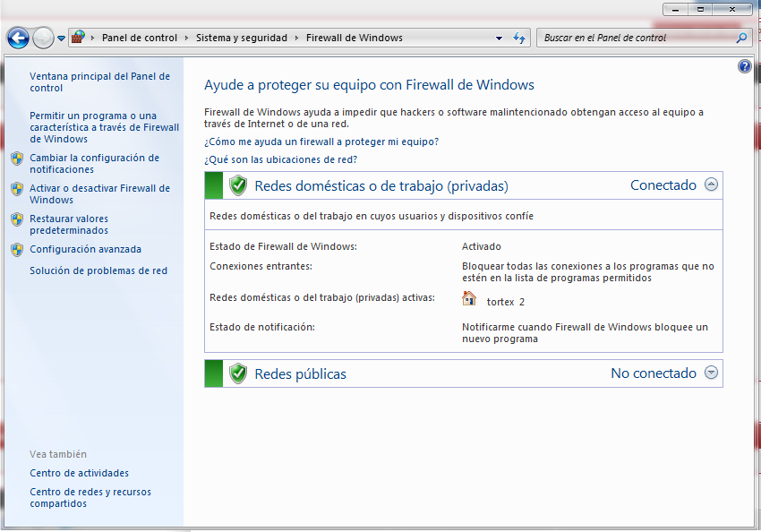Minimize the Firewall de Windows window

coord(675,9)
